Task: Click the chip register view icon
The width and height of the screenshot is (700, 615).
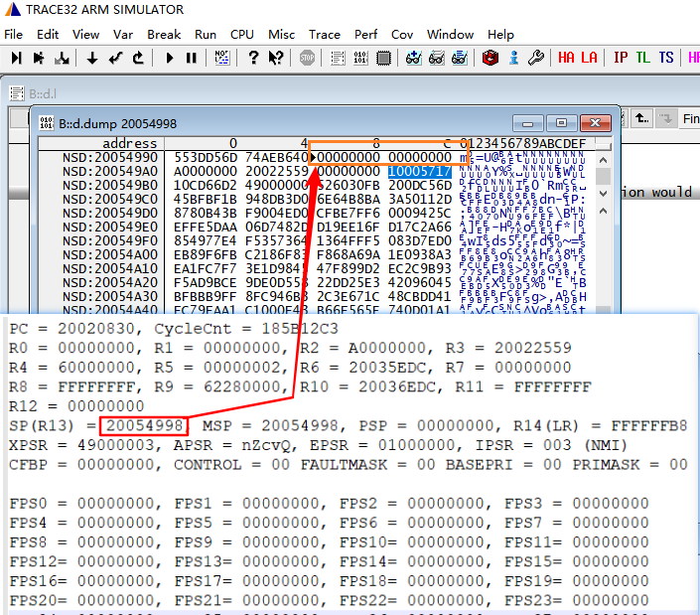Action: click(x=383, y=58)
